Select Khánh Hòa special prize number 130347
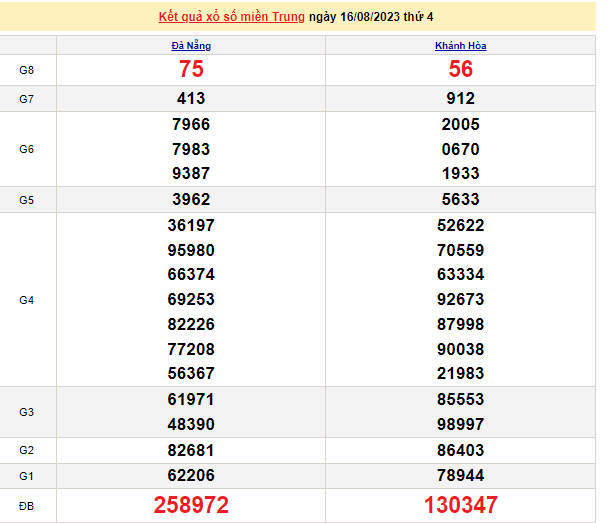Viewport: 612px width, 523px height. point(461,505)
